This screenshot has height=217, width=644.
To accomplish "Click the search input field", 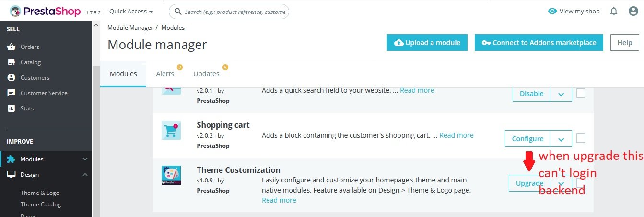I will coord(234,12).
